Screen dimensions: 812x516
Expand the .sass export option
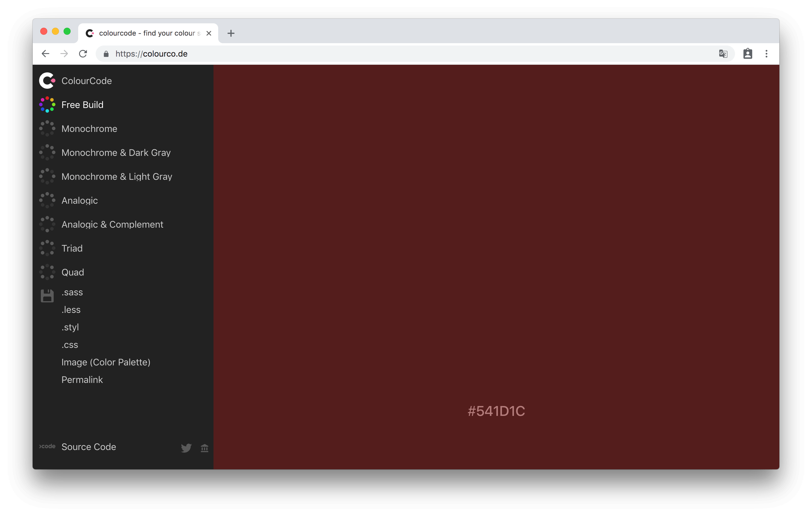point(72,292)
